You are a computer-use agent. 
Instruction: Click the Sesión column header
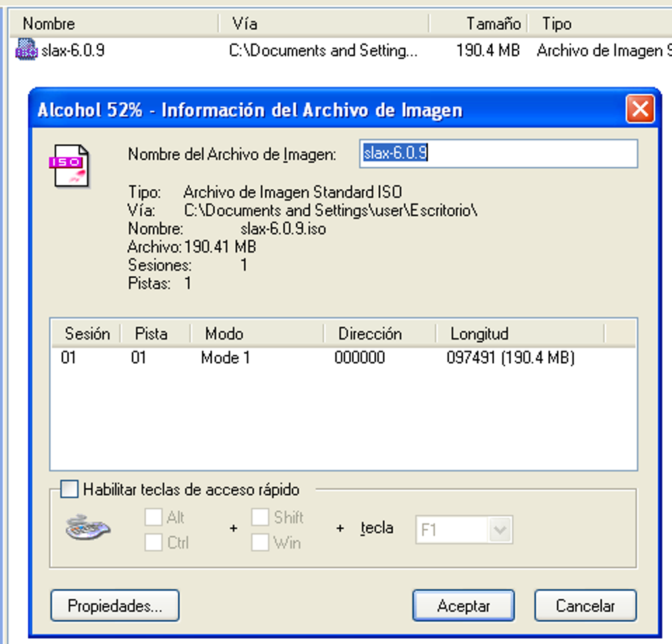pos(86,334)
